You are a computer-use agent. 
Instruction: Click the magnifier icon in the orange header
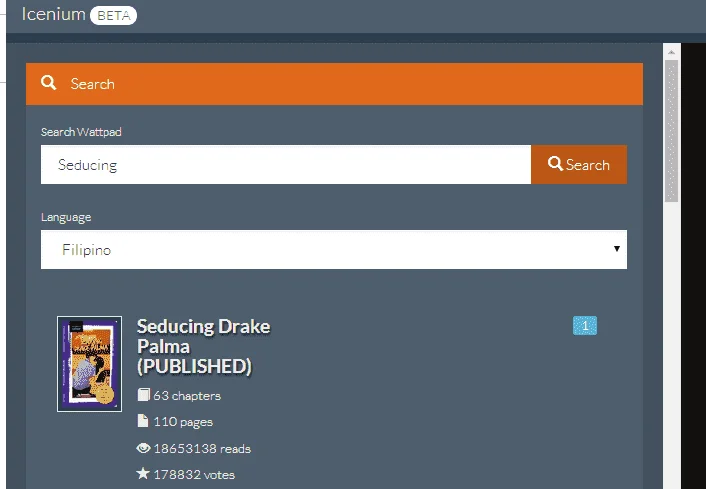48,83
